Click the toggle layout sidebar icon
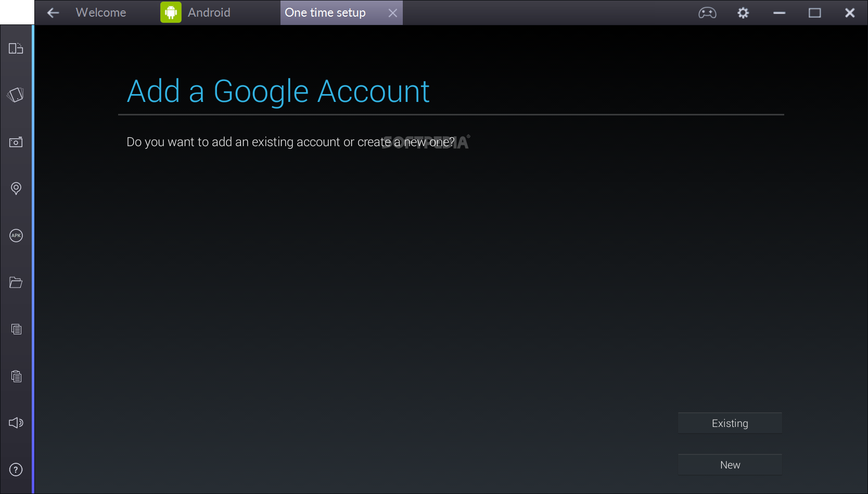 tap(16, 48)
